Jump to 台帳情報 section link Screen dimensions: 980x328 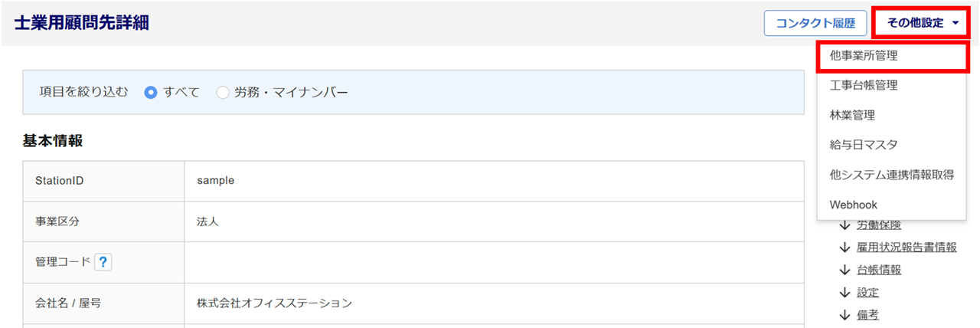879,270
